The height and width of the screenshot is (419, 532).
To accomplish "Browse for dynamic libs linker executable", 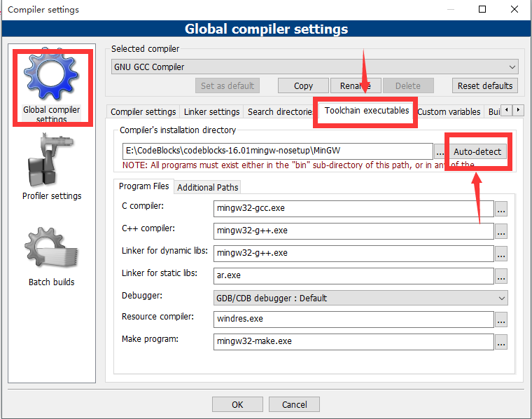I will click(x=500, y=254).
